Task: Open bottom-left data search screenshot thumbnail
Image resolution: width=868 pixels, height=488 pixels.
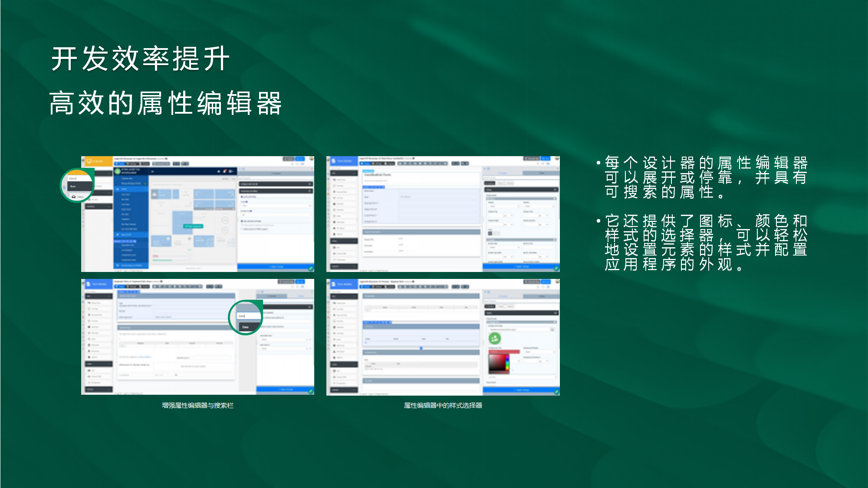Action: click(197, 337)
